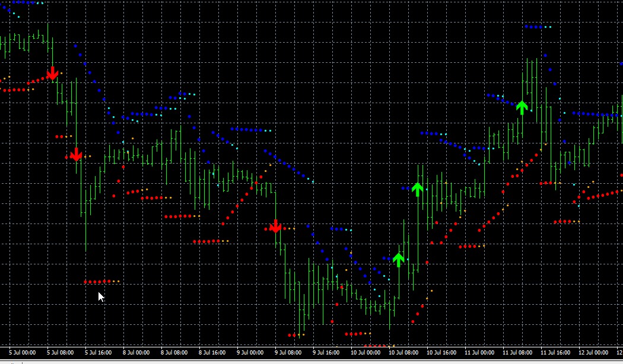Select the higher green up arrow on 10 Jul
This screenshot has width=623, height=364.
417,189
